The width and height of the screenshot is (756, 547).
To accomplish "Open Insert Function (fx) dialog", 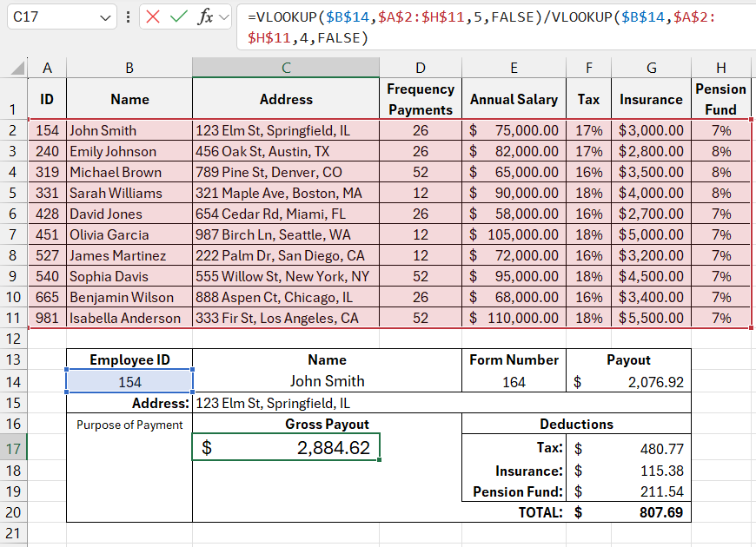I will click(x=205, y=17).
